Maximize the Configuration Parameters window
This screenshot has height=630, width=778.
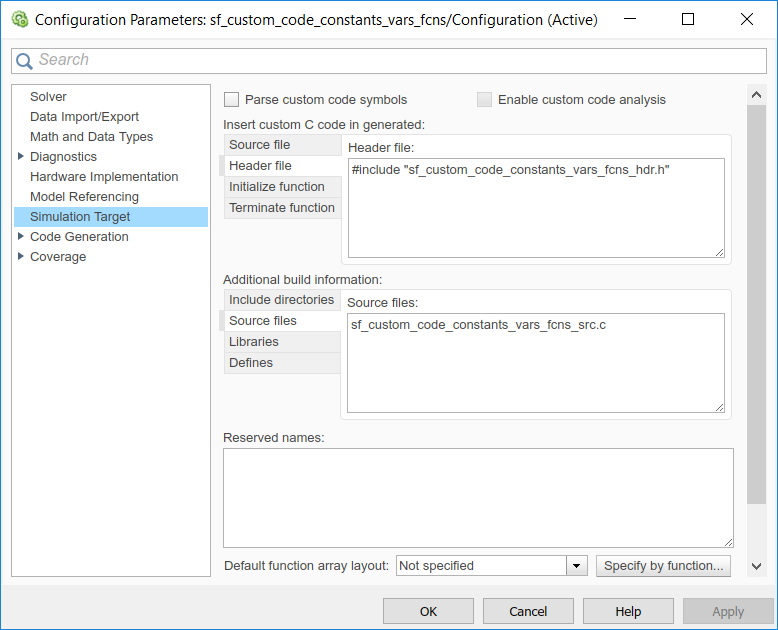[x=688, y=19]
